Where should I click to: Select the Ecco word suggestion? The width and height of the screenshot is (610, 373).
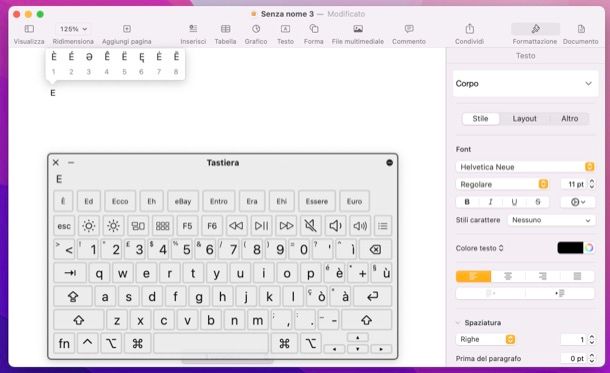120,201
